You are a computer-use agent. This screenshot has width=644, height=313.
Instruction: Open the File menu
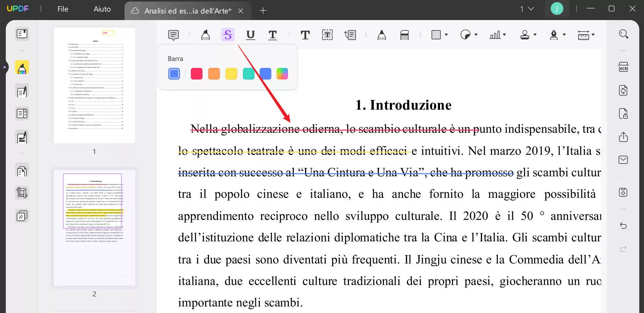tap(63, 9)
